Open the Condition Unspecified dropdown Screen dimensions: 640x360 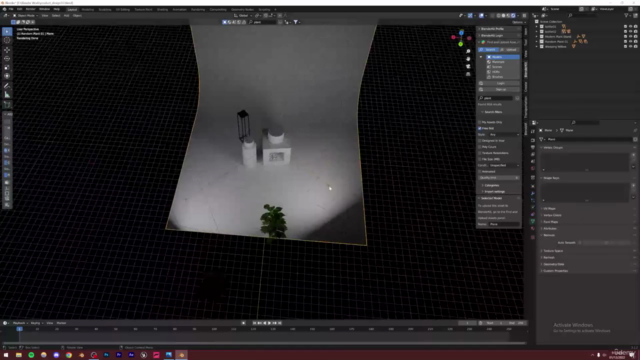click(x=504, y=165)
